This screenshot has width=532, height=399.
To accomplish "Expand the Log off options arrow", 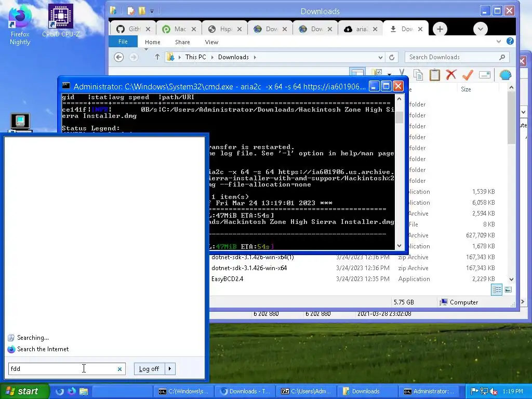I will click(170, 369).
